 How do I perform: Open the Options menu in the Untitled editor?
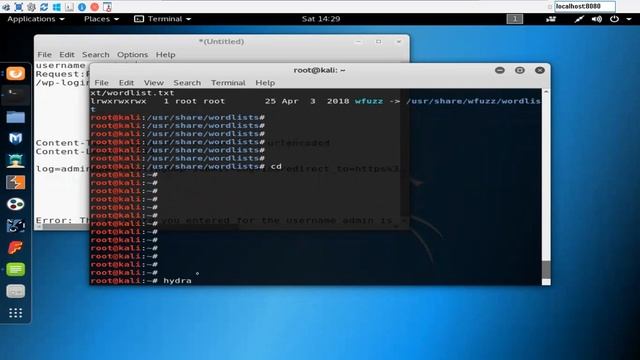[x=132, y=55]
